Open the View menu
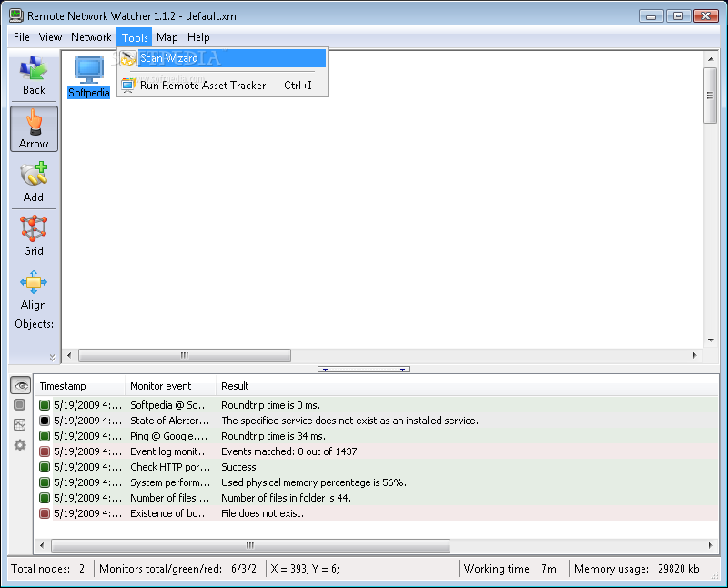Image resolution: width=728 pixels, height=588 pixels. coord(50,37)
